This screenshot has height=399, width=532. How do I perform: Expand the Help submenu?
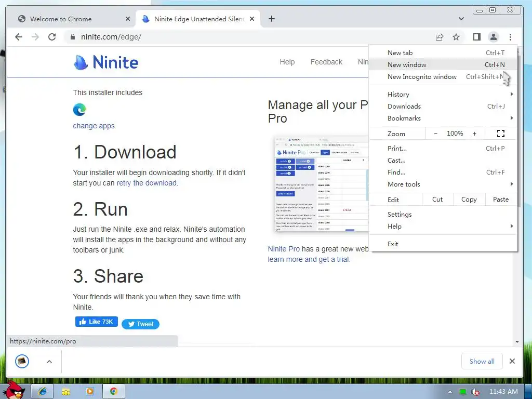click(443, 227)
